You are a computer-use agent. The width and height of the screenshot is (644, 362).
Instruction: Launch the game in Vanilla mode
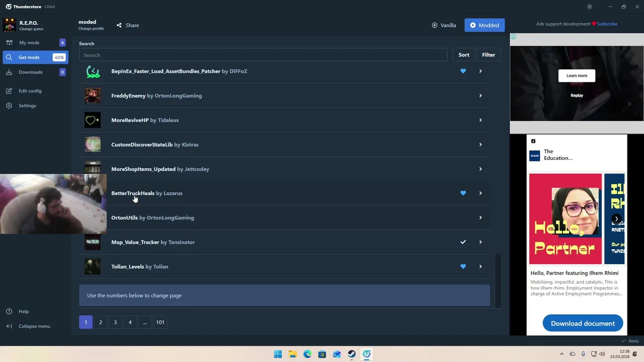[444, 25]
